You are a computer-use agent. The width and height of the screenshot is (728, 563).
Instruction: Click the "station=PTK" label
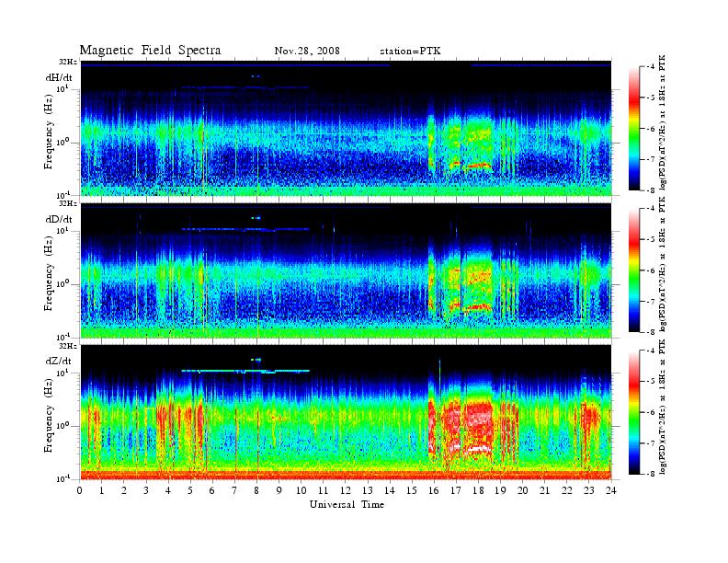pos(411,51)
